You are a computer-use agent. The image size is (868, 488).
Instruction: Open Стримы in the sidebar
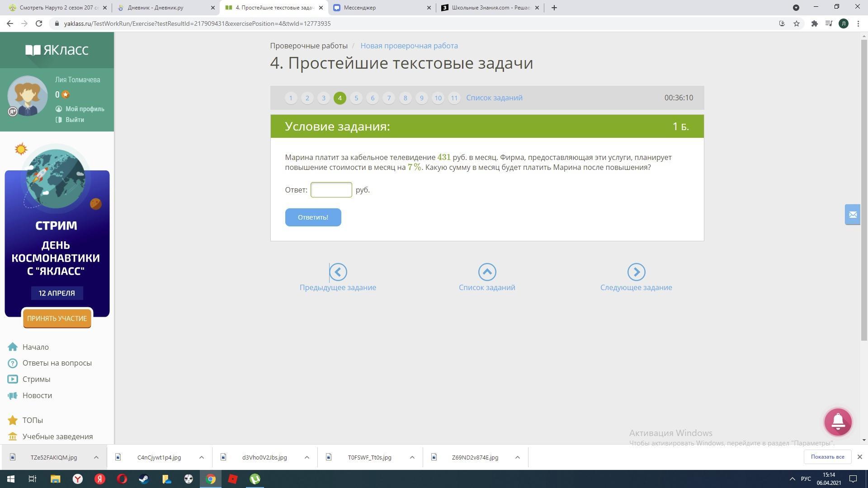[36, 379]
